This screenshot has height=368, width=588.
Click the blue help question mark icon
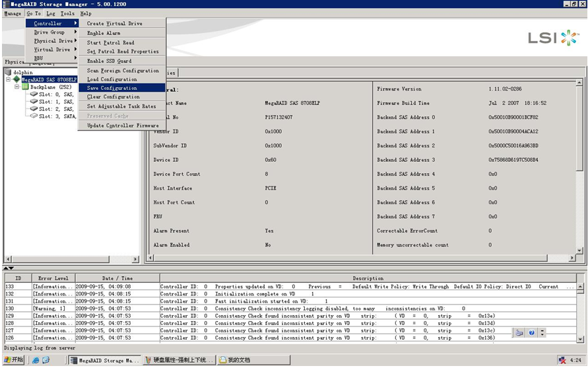(531, 333)
